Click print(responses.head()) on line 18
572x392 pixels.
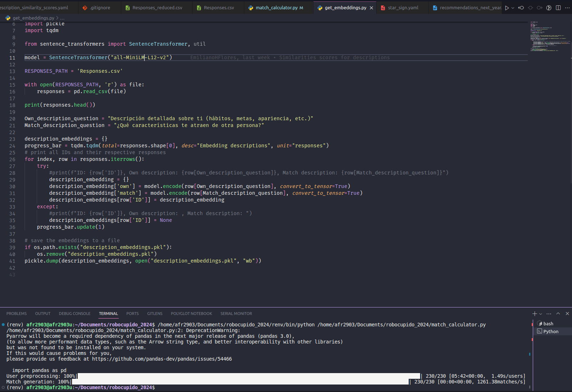(60, 105)
